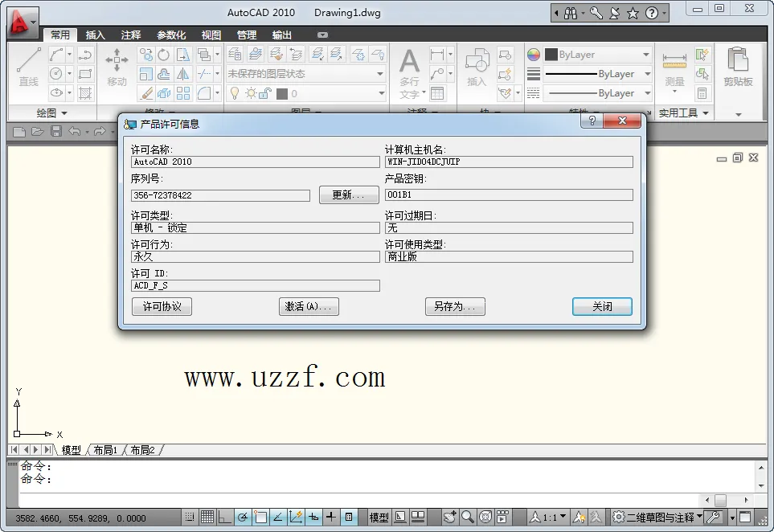Click the Pan hand tool in status bar
This screenshot has height=532, width=774.
pos(450,518)
